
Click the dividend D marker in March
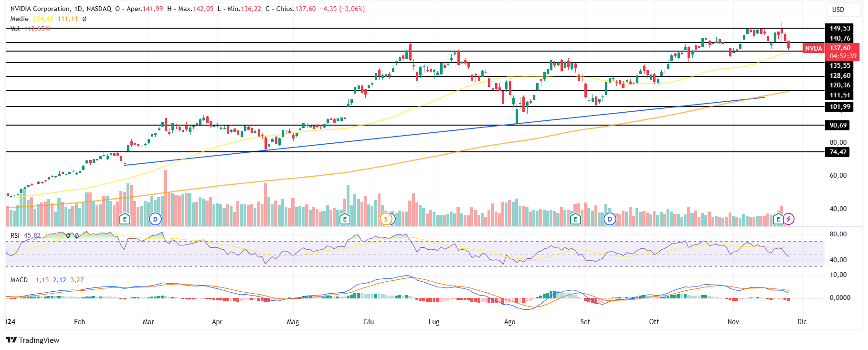[155, 219]
